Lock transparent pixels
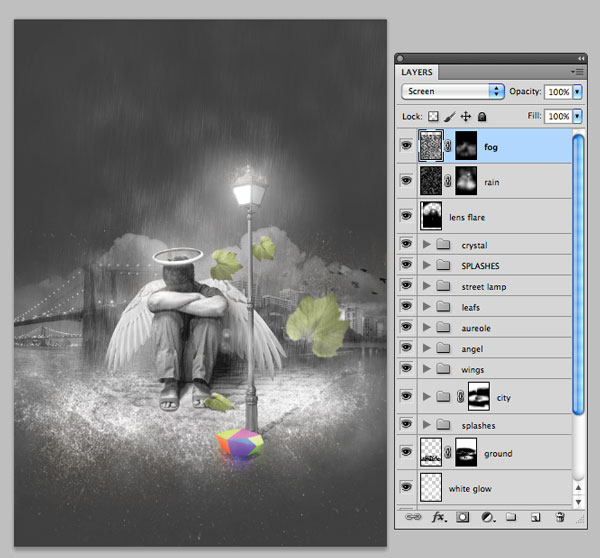This screenshot has width=600, height=558. [434, 117]
